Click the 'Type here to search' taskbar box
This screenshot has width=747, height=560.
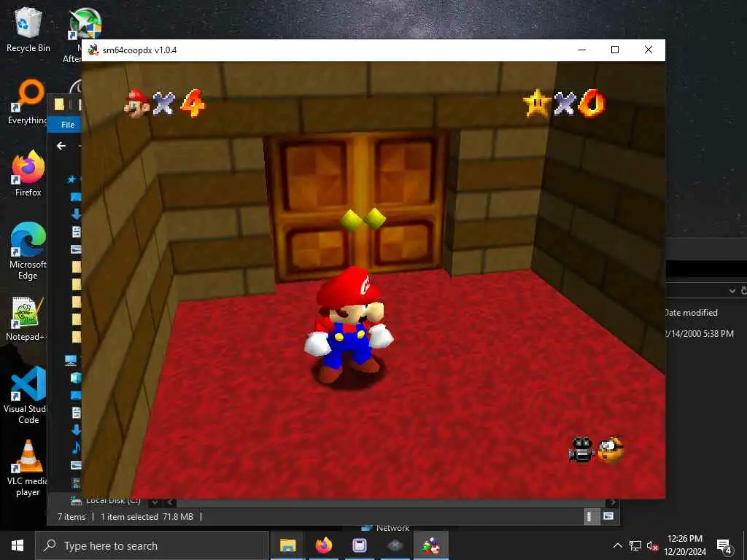[x=152, y=545]
